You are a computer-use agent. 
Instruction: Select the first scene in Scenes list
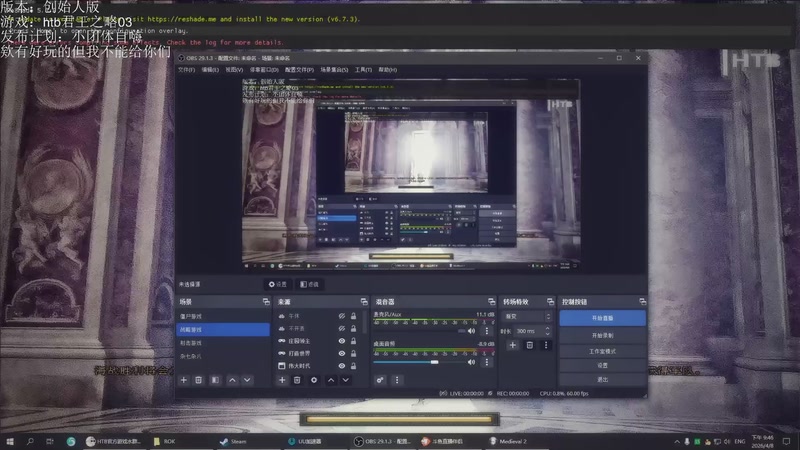[223, 316]
